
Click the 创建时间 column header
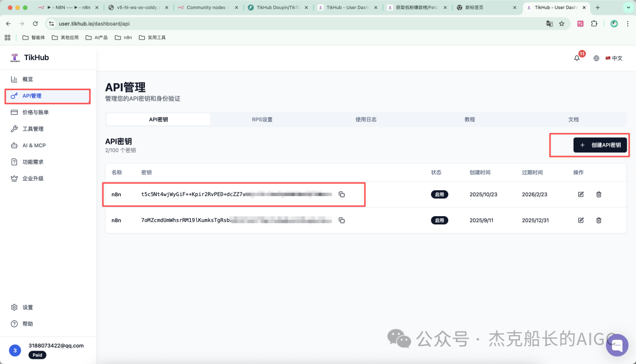coord(480,173)
